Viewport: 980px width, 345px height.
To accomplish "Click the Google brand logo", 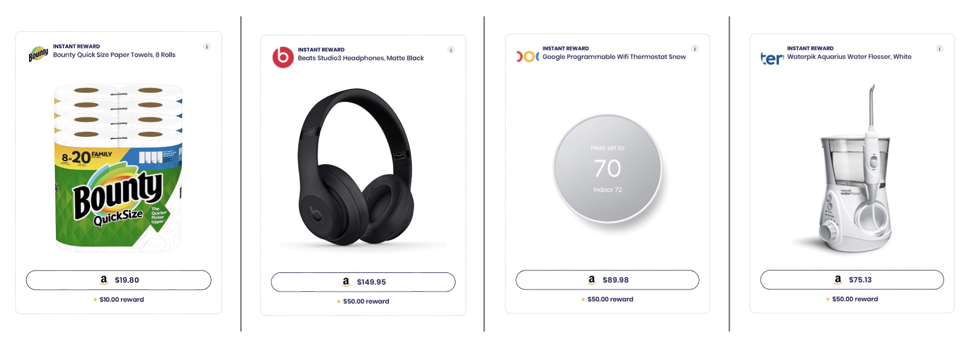I will click(527, 56).
